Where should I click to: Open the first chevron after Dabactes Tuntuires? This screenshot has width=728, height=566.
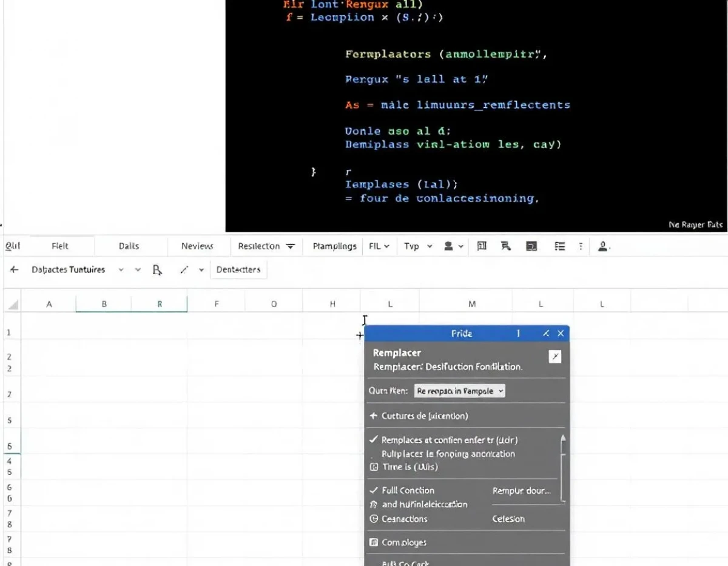click(x=121, y=270)
